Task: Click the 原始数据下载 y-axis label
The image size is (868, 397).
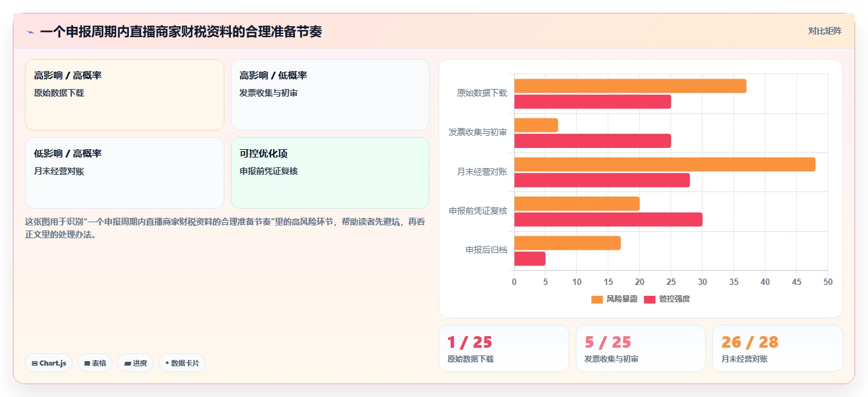Action: click(x=482, y=93)
